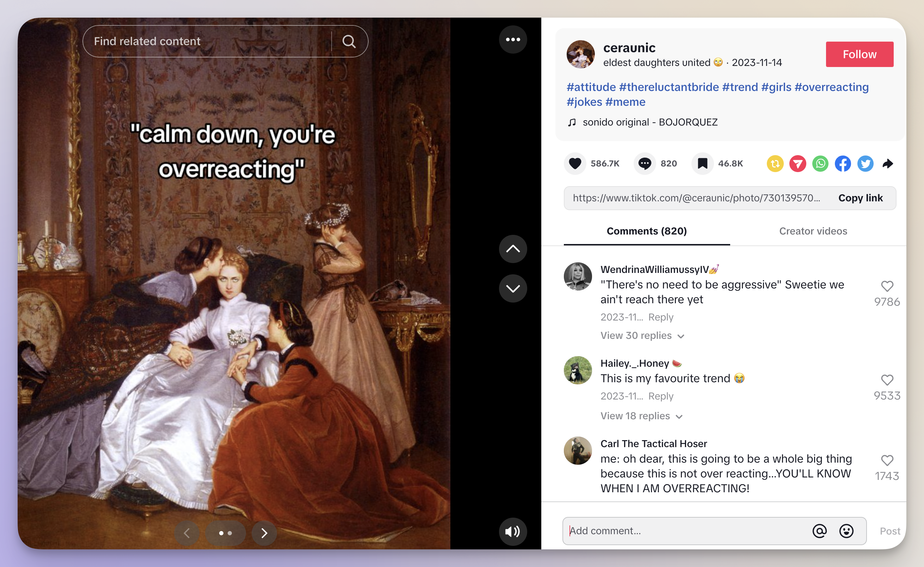Open Hailey._.Honey's avatar
Viewport: 924px width, 567px height.
click(578, 370)
